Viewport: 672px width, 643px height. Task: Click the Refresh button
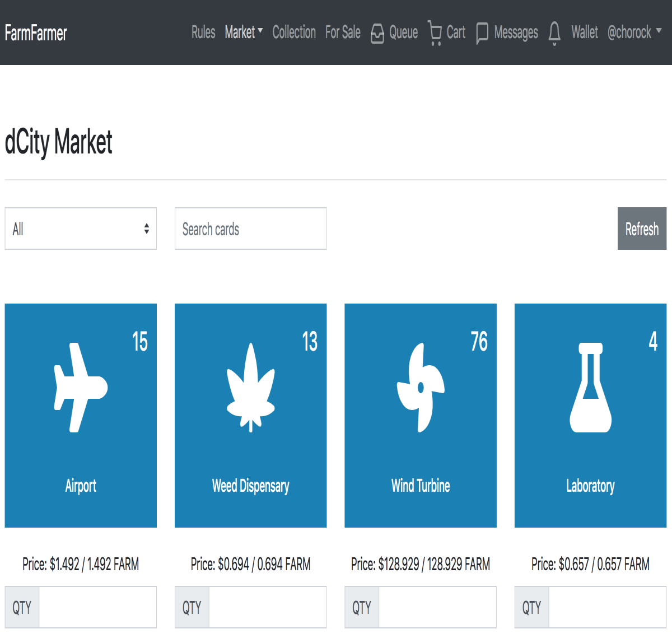[642, 229]
